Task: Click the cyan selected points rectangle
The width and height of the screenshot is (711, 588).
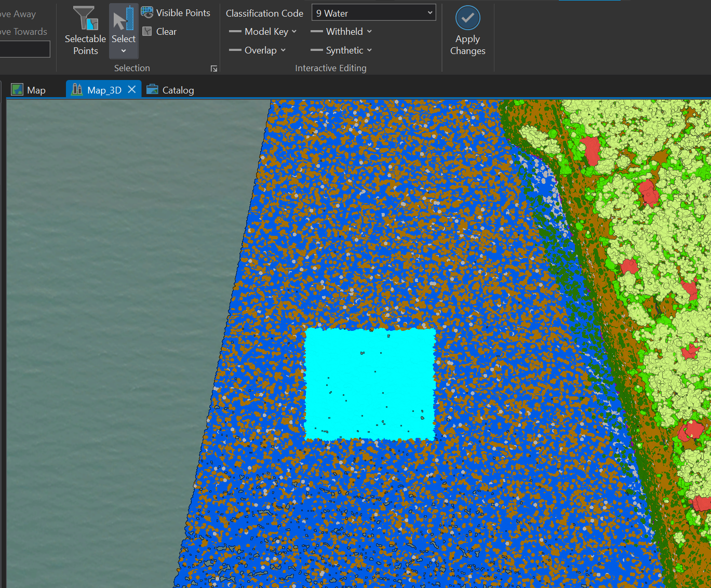Action: [370, 384]
